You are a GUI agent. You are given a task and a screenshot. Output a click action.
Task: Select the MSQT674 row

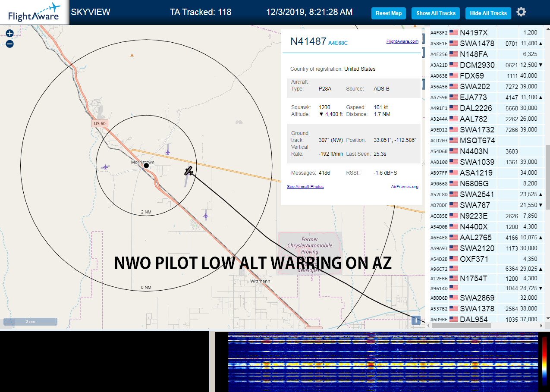(486, 140)
